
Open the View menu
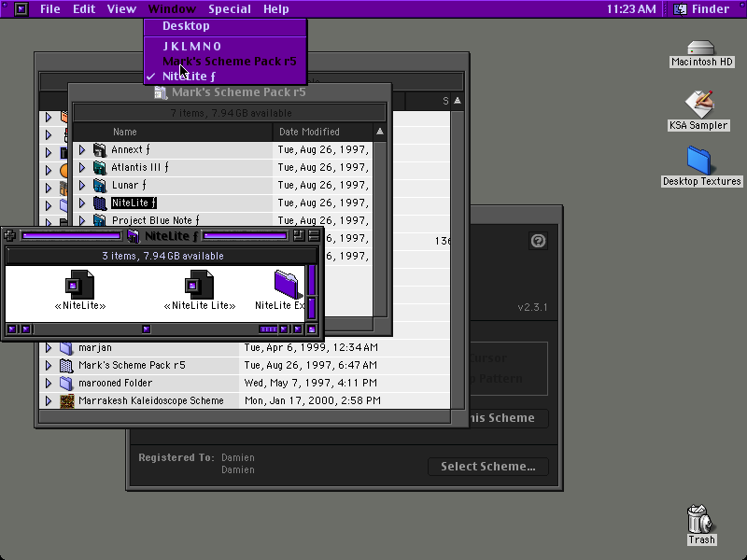[121, 9]
